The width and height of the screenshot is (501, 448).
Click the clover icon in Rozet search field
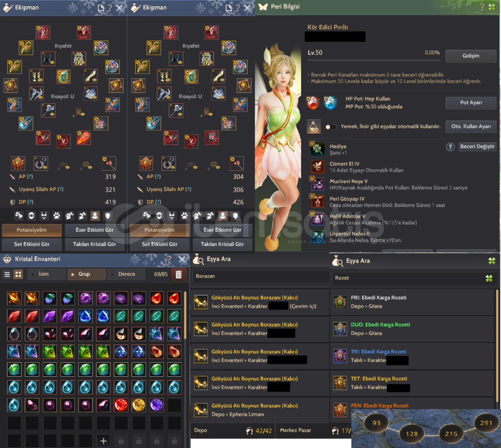coord(489,278)
